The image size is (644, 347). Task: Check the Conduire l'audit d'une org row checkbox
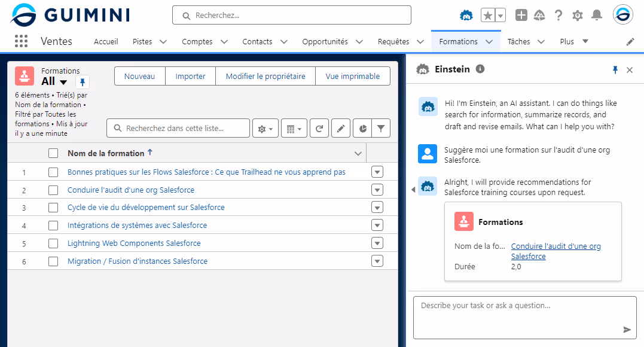53,190
